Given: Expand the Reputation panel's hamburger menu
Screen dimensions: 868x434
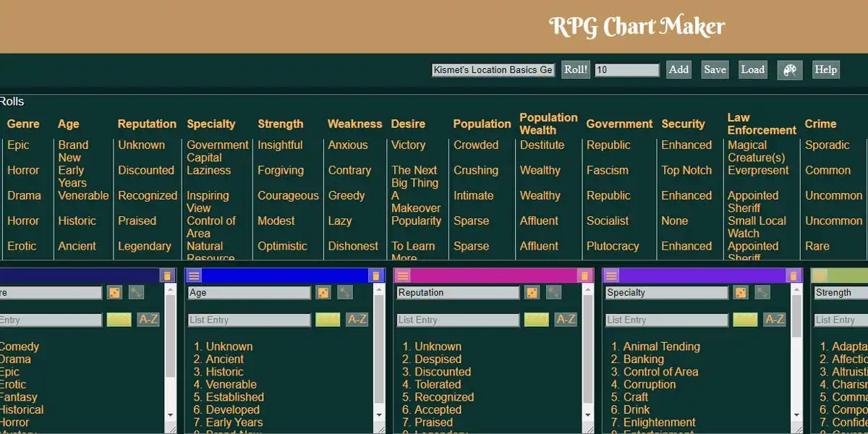Looking at the screenshot, I should (403, 276).
